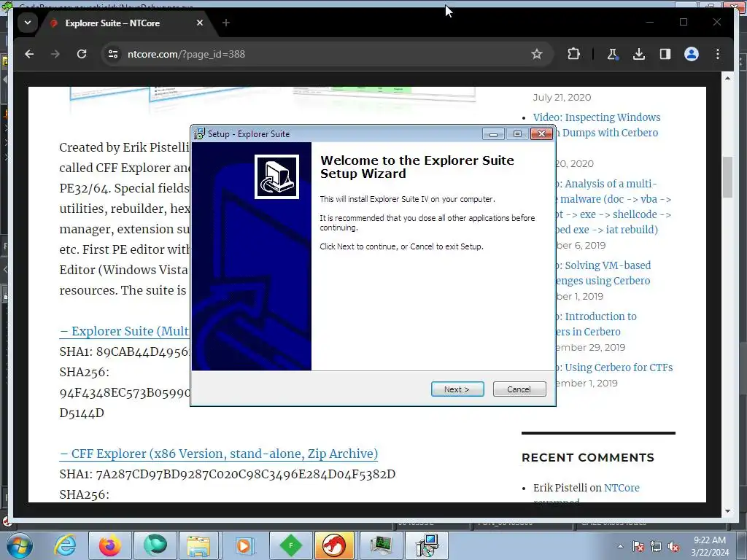Image resolution: width=747 pixels, height=560 pixels.
Task: Open the Introduction to Cerbero video link
Action: [596, 324]
